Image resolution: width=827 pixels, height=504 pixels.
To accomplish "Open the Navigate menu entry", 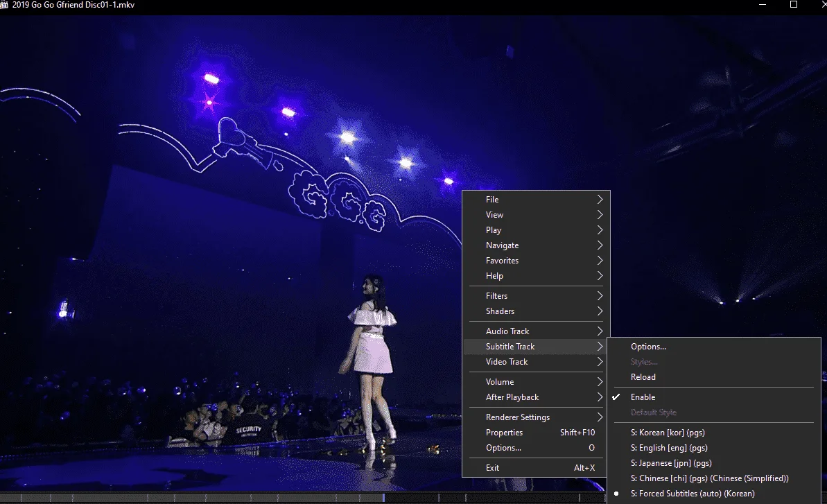I will tap(536, 245).
